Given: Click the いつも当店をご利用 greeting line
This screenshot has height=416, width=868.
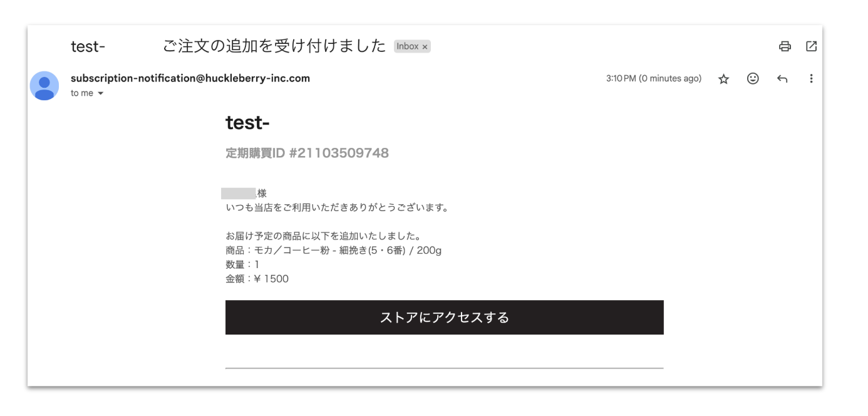Looking at the screenshot, I should (336, 208).
